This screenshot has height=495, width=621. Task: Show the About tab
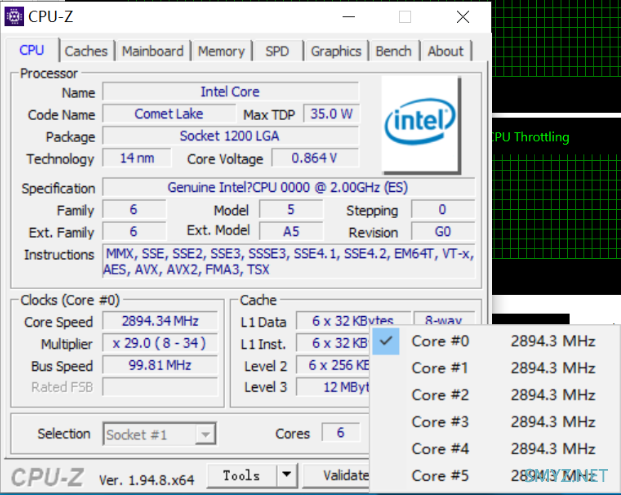click(446, 51)
